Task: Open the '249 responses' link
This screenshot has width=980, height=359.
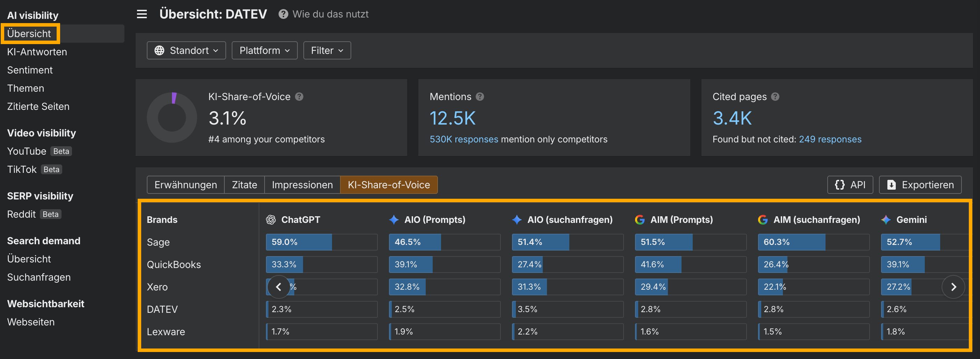Action: click(830, 139)
